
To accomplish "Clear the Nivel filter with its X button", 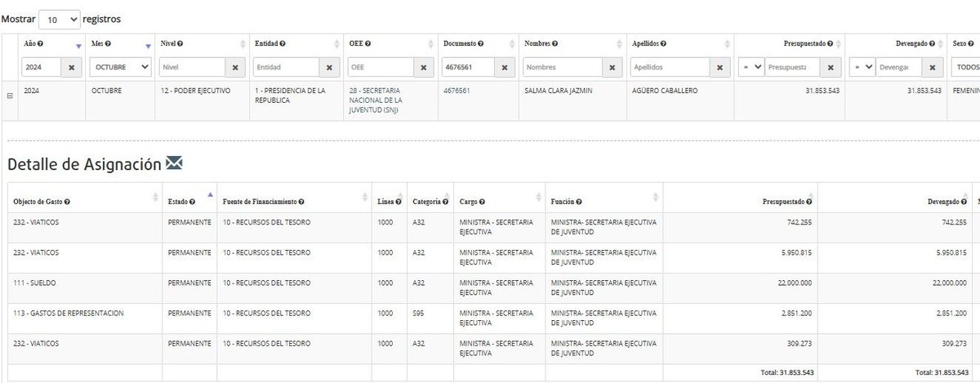I will click(x=235, y=67).
